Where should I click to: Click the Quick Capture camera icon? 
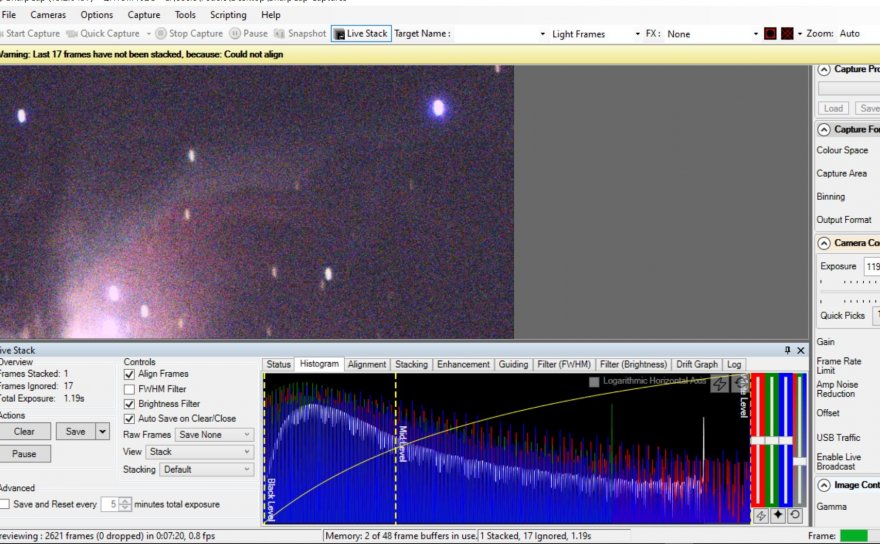tap(72, 34)
